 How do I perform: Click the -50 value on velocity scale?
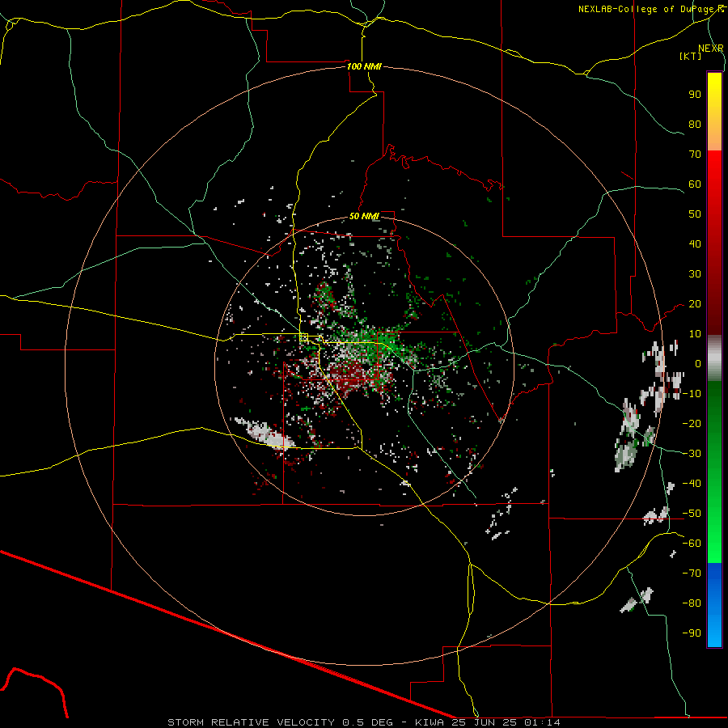point(692,514)
